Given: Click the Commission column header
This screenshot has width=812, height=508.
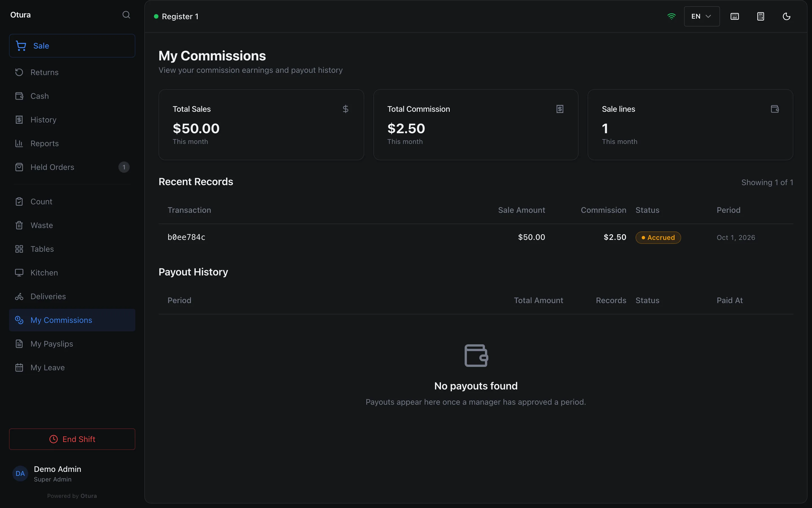Looking at the screenshot, I should pyautogui.click(x=603, y=210).
